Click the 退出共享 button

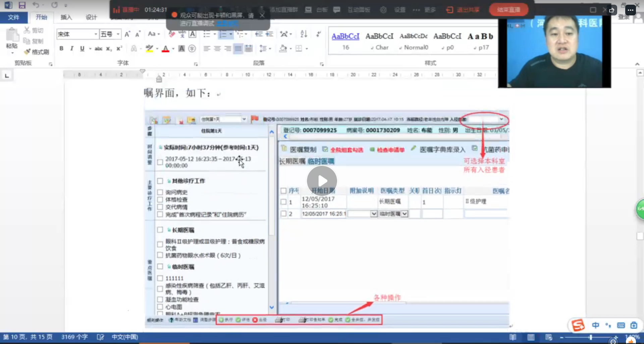[463, 10]
